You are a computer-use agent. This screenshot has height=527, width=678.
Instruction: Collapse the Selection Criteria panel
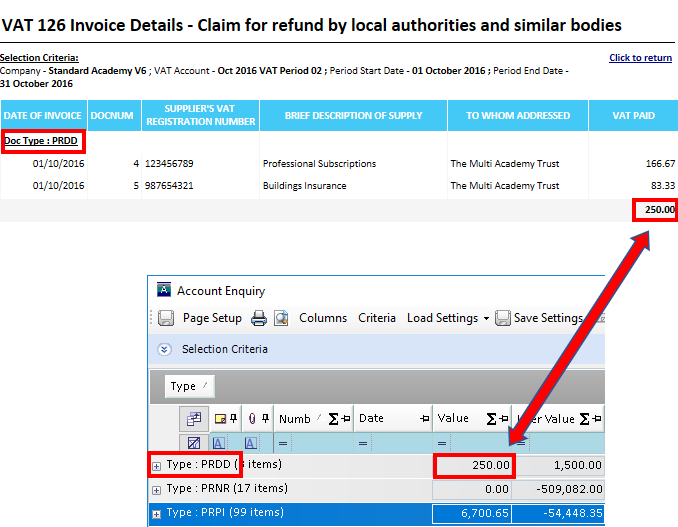click(166, 349)
